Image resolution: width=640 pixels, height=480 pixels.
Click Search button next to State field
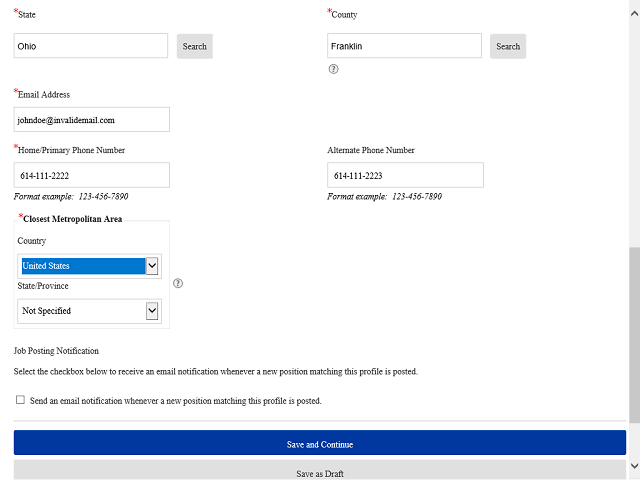coord(195,46)
